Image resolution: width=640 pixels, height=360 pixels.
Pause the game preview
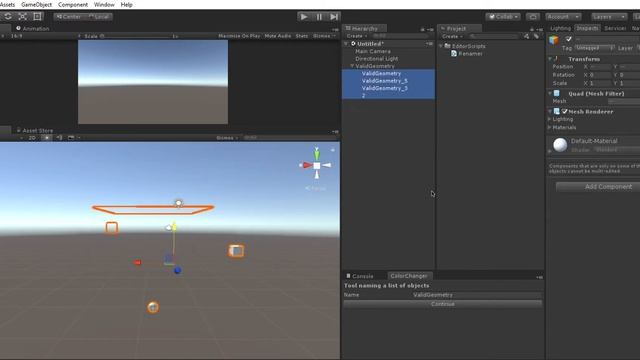pyautogui.click(x=319, y=17)
